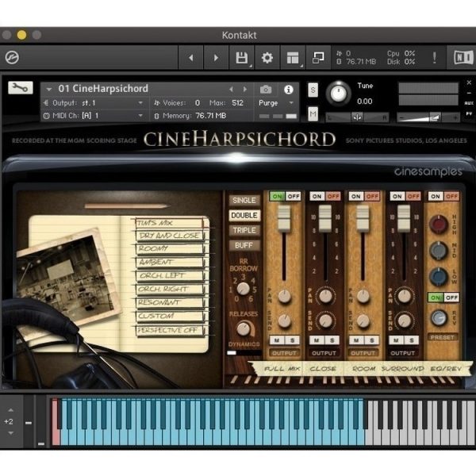Turn EQ OFF at top of EQ/REV strip
Screen dimensions: 476x476
451,197
